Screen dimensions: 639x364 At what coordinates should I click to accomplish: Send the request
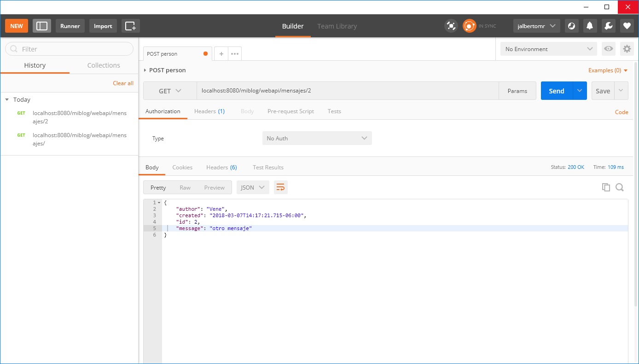point(557,91)
